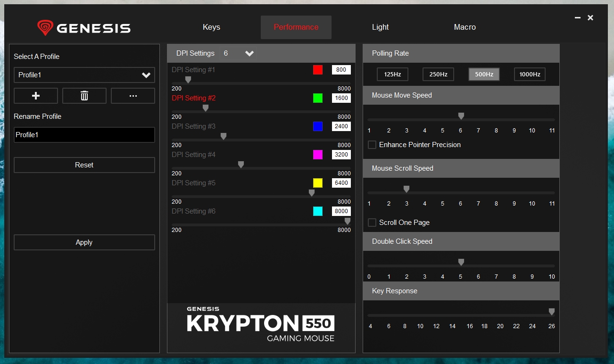Select the 500Hz polling rate
This screenshot has height=364, width=614.
(x=484, y=74)
